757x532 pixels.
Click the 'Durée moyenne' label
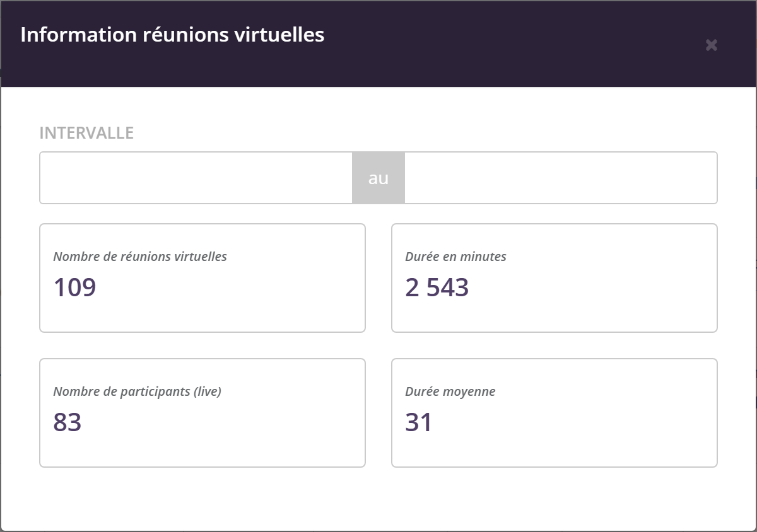coord(450,391)
